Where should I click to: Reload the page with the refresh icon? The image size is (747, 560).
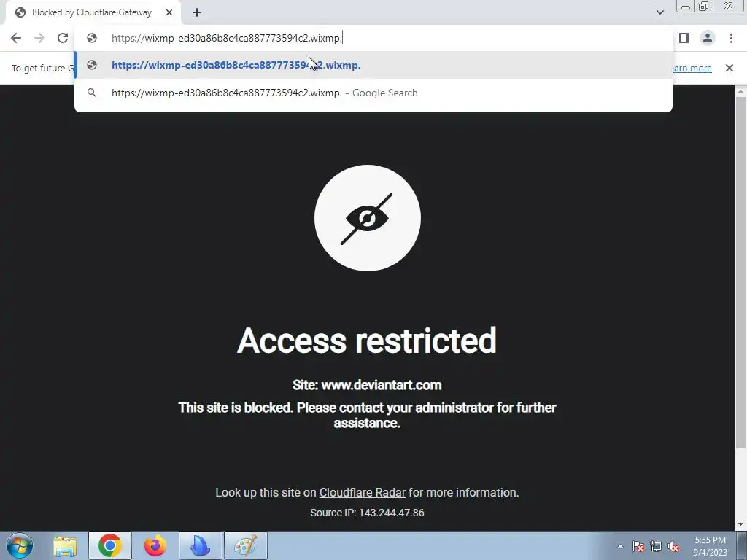63,38
